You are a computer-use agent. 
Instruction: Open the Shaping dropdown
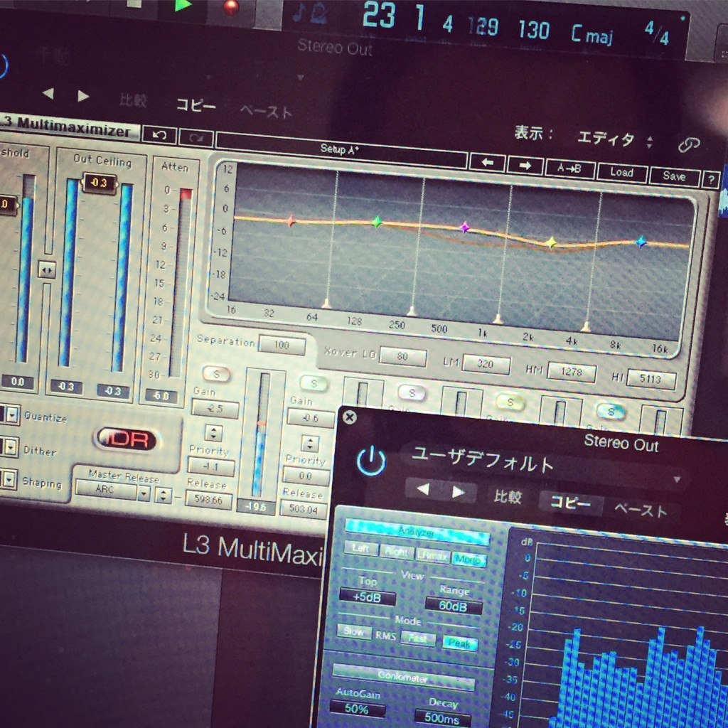[x=9, y=478]
